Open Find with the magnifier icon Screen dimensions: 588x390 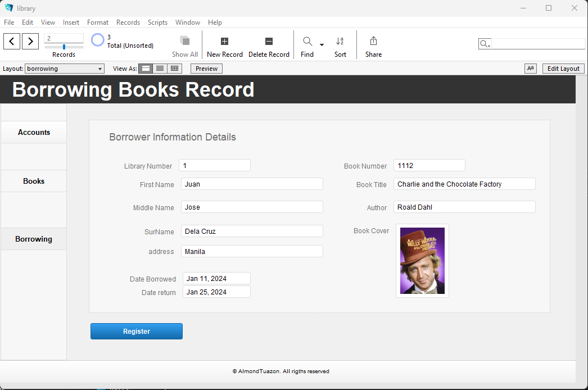click(307, 42)
